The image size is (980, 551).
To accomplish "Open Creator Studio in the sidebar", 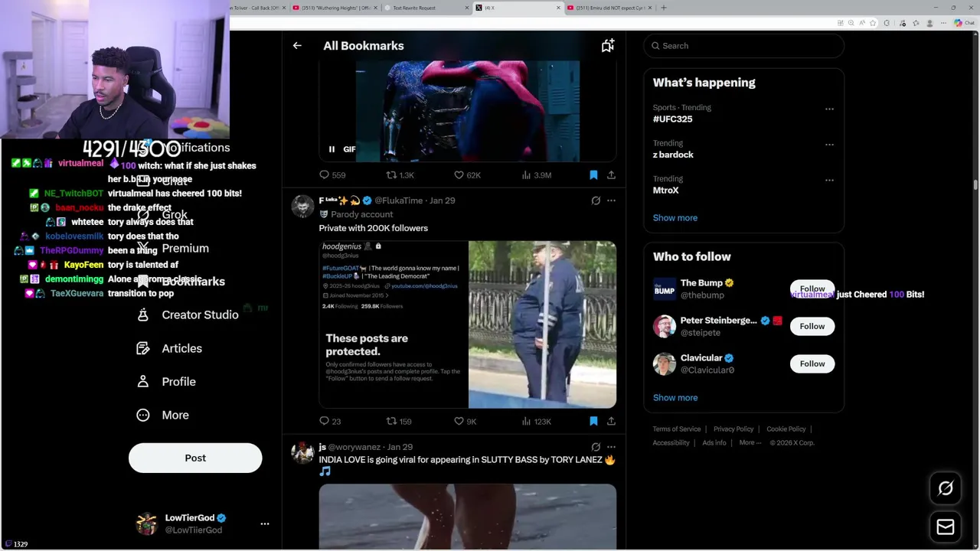I will point(188,315).
